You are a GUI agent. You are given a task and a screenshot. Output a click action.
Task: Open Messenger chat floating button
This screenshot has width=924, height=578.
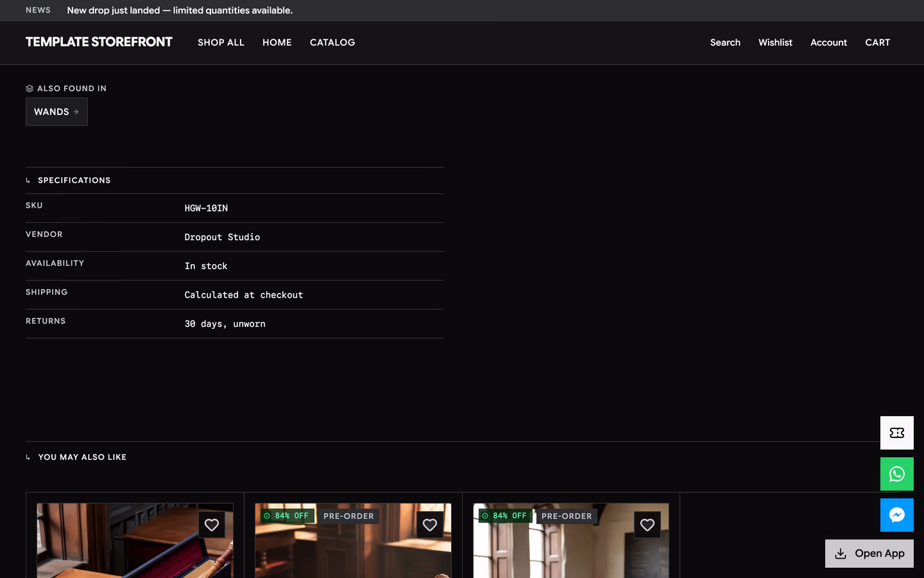click(x=897, y=515)
